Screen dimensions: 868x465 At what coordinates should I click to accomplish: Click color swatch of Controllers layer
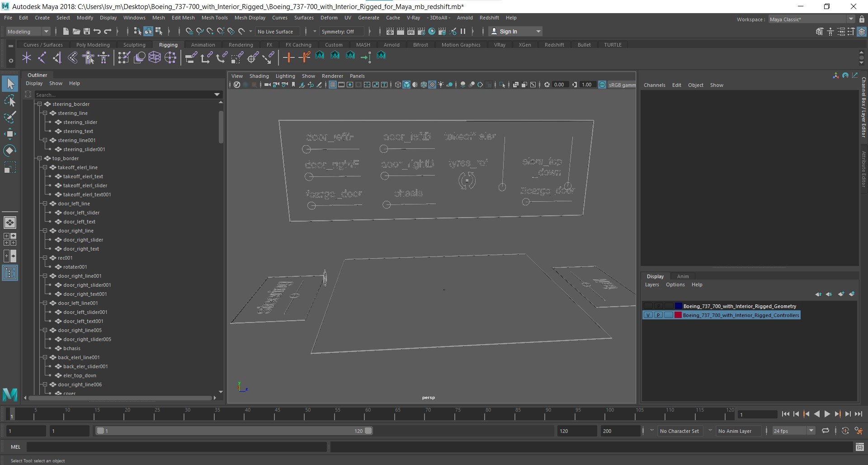pyautogui.click(x=678, y=315)
